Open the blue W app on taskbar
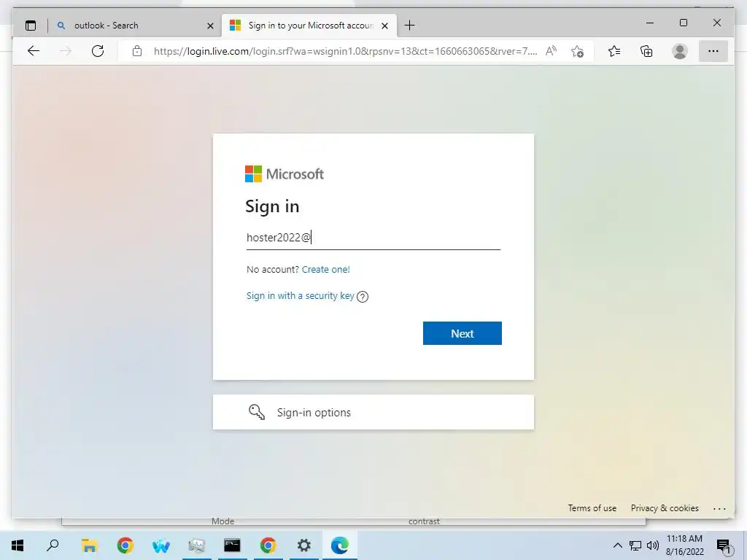Screen dimensions: 747x560 point(160,545)
